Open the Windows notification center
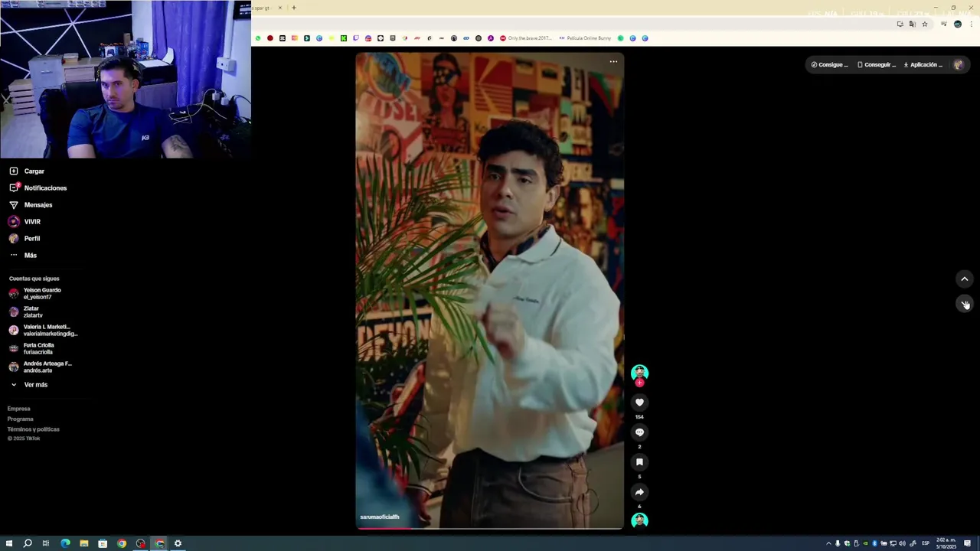980x551 pixels. point(967,543)
